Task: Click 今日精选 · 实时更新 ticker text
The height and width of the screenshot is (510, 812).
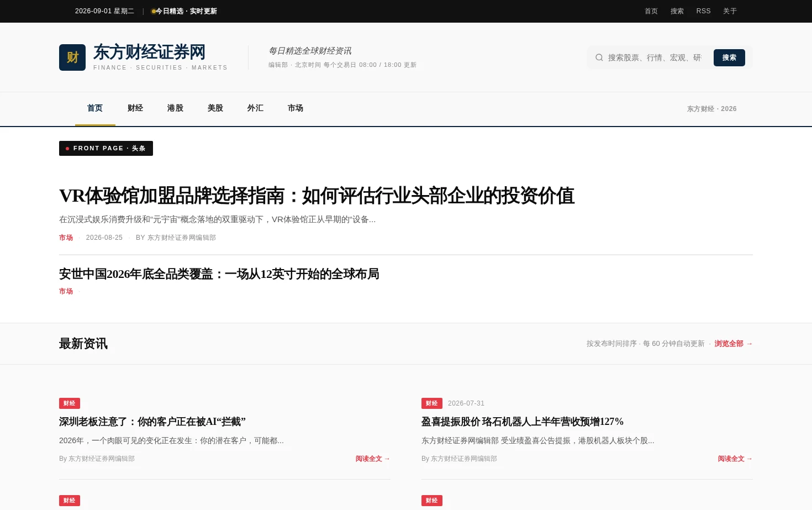Action: click(x=186, y=11)
